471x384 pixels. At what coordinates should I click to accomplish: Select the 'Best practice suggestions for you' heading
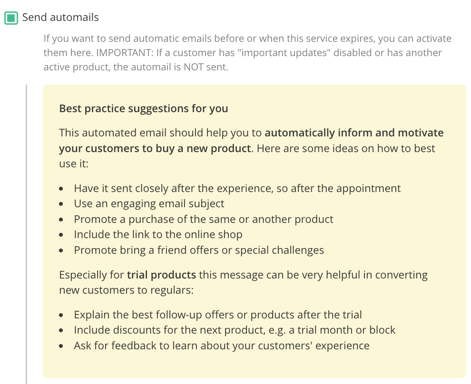coord(144,108)
